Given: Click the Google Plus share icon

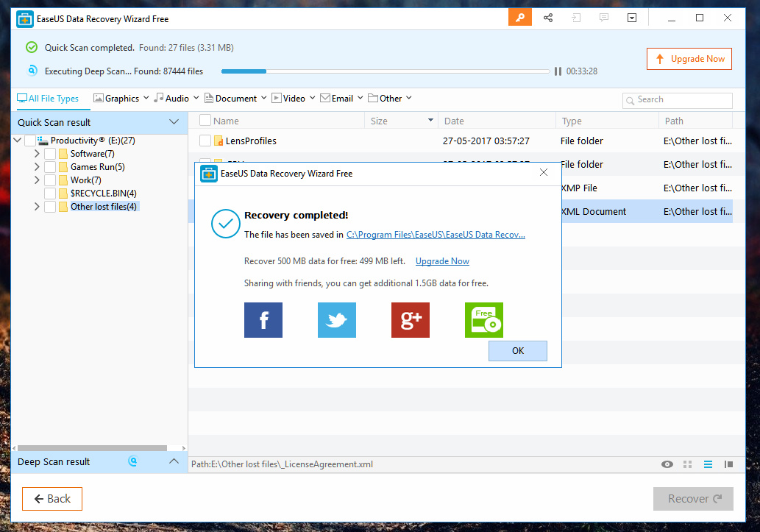Looking at the screenshot, I should click(411, 320).
